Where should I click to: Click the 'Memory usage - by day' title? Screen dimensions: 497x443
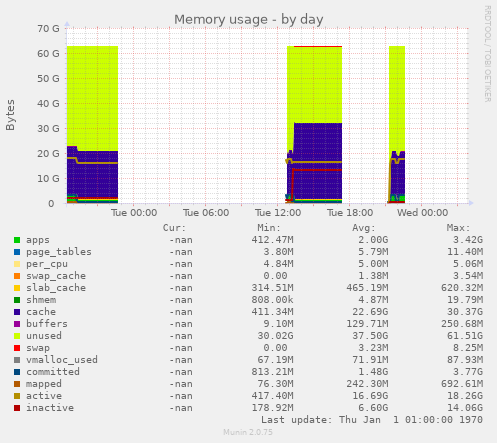tap(249, 20)
